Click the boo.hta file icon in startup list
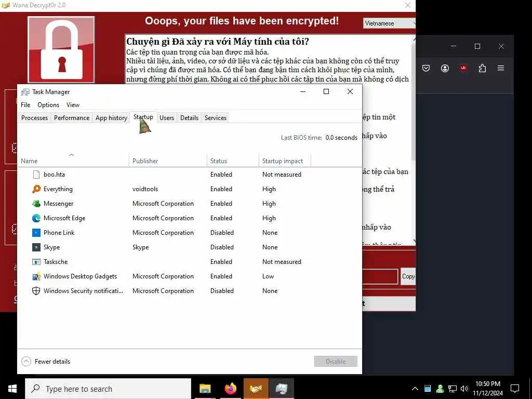The width and height of the screenshot is (532, 399). [36, 175]
